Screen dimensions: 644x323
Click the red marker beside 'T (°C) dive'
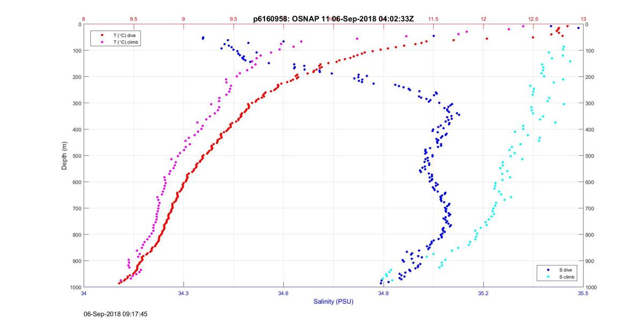[x=102, y=35]
